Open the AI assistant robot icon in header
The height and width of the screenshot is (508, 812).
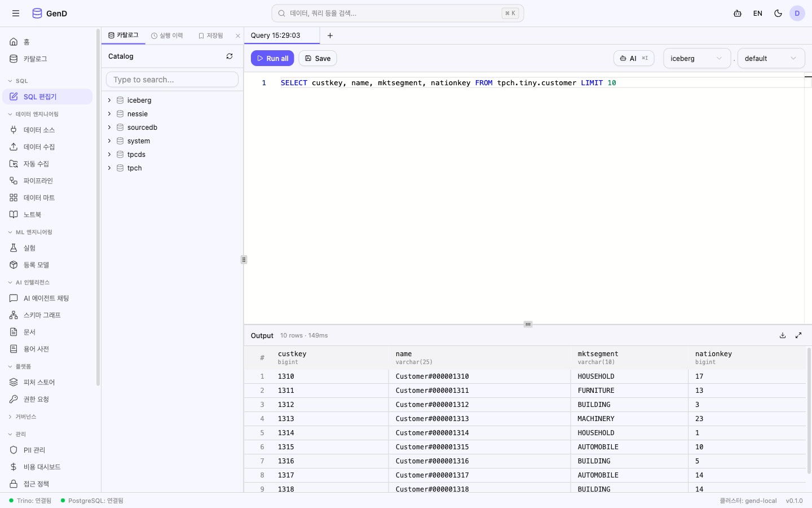coord(738,14)
